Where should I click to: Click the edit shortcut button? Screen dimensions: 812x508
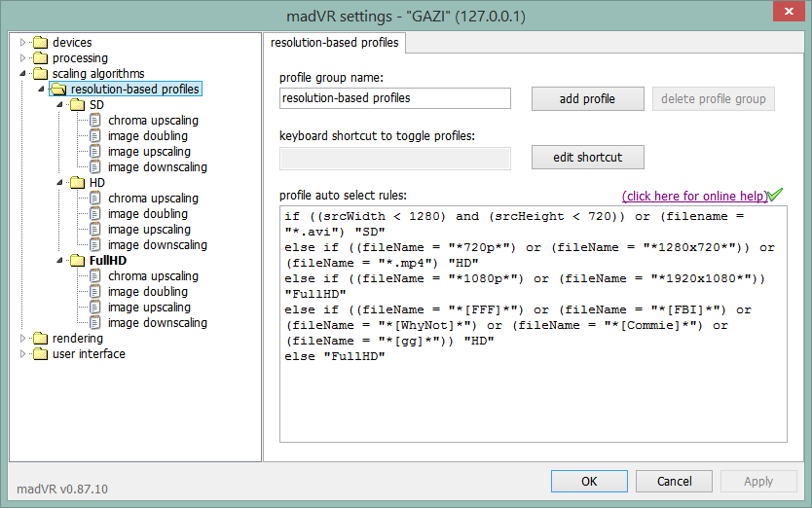pos(588,158)
